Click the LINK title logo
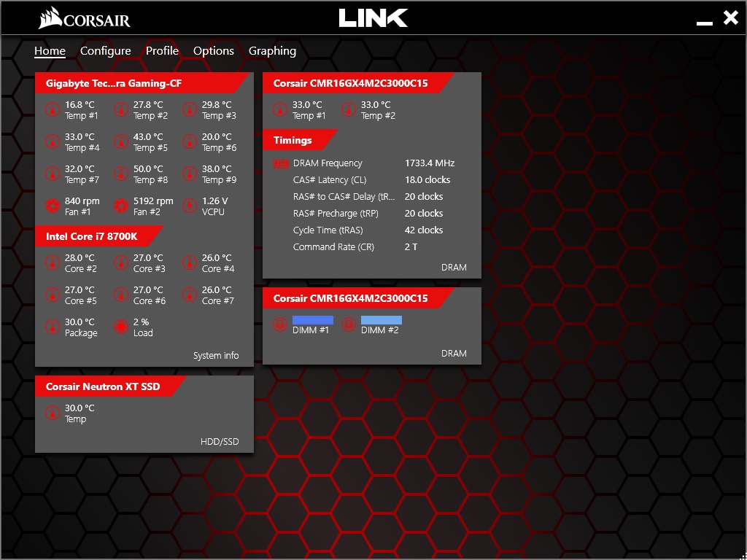 coord(373,17)
